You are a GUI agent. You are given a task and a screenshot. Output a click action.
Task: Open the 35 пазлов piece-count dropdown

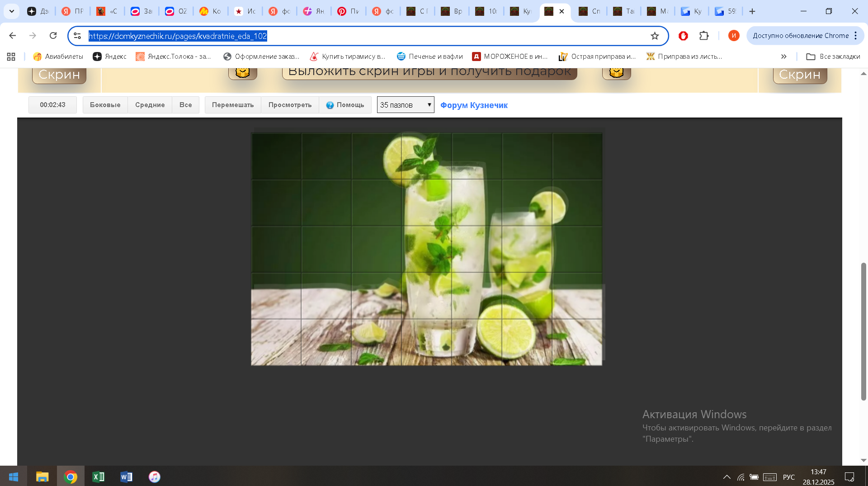(x=406, y=105)
